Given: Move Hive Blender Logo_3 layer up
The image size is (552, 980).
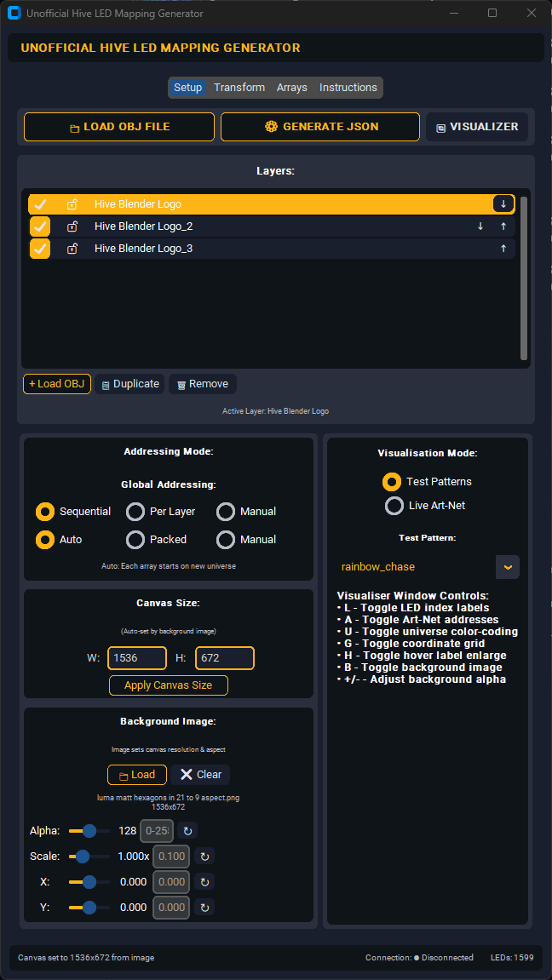Looking at the screenshot, I should coord(503,249).
